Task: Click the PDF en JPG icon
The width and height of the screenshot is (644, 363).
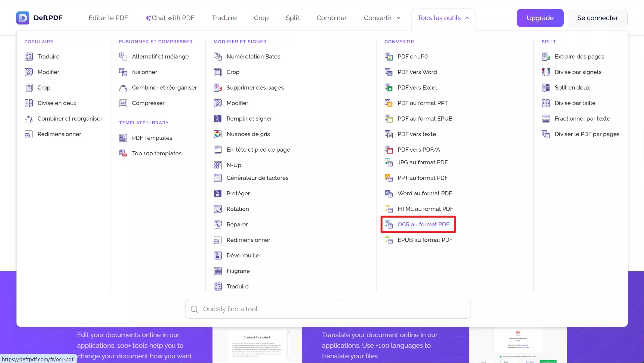Action: click(x=389, y=57)
